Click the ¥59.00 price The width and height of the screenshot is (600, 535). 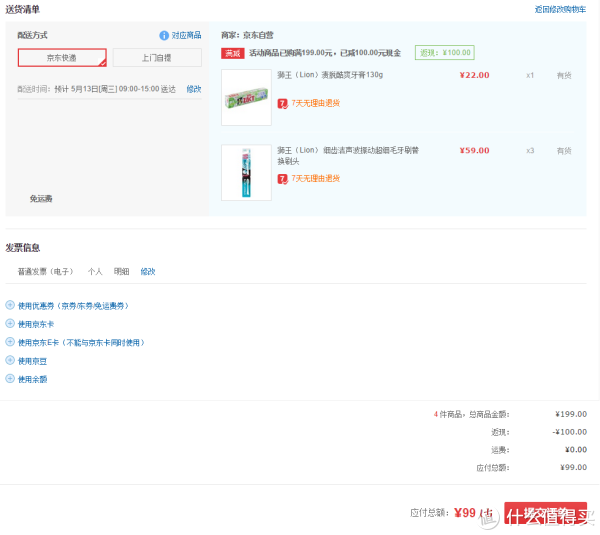(474, 151)
